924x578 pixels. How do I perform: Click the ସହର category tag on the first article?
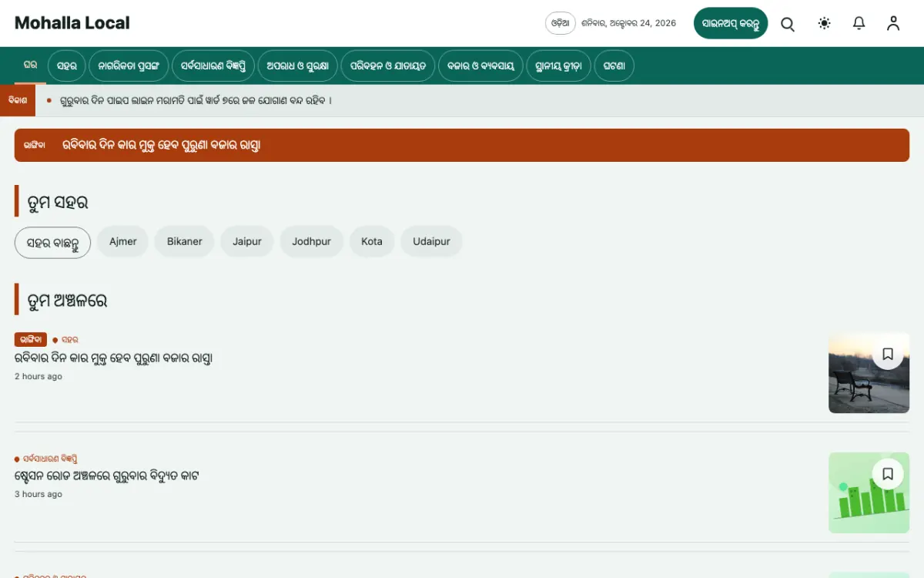click(x=69, y=340)
